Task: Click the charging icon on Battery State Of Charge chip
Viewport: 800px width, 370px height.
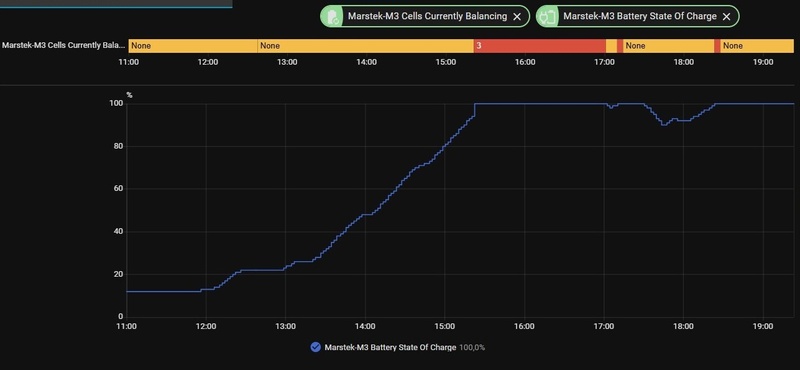Action: (x=549, y=16)
